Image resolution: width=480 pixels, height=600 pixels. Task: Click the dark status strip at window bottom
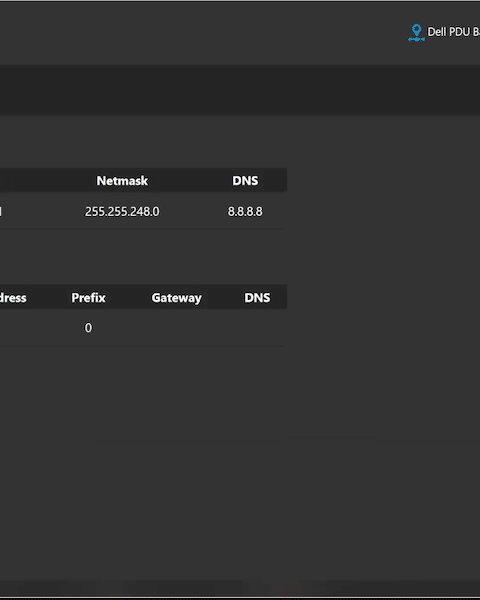(x=240, y=589)
